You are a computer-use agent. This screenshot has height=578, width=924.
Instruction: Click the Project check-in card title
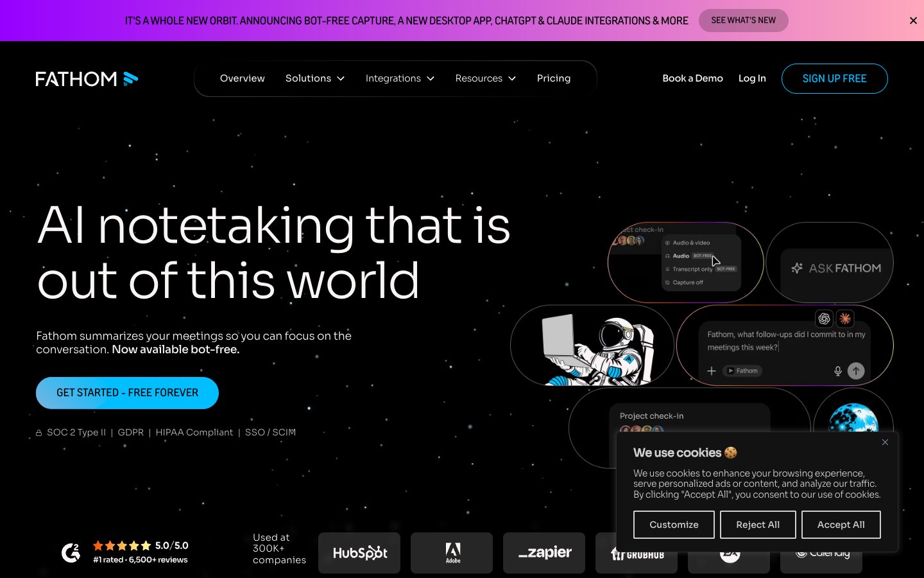pyautogui.click(x=651, y=416)
